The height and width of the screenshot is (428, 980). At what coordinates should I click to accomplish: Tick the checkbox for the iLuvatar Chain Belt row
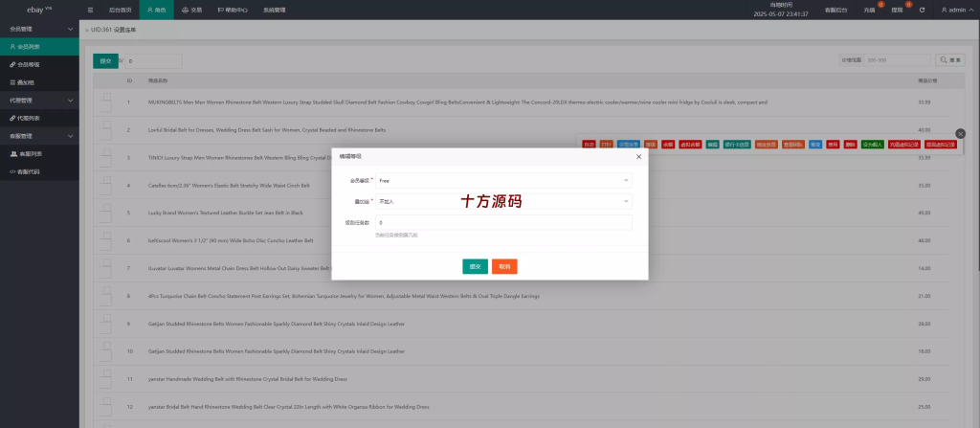pos(107,262)
